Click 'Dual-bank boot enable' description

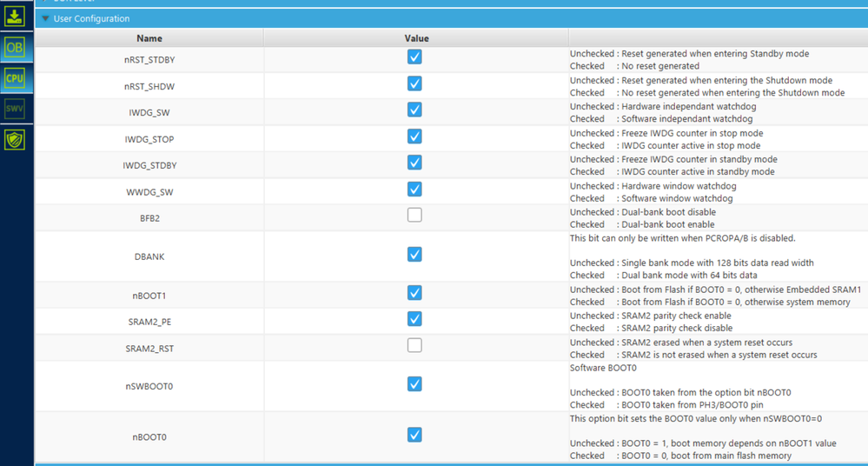pos(668,224)
